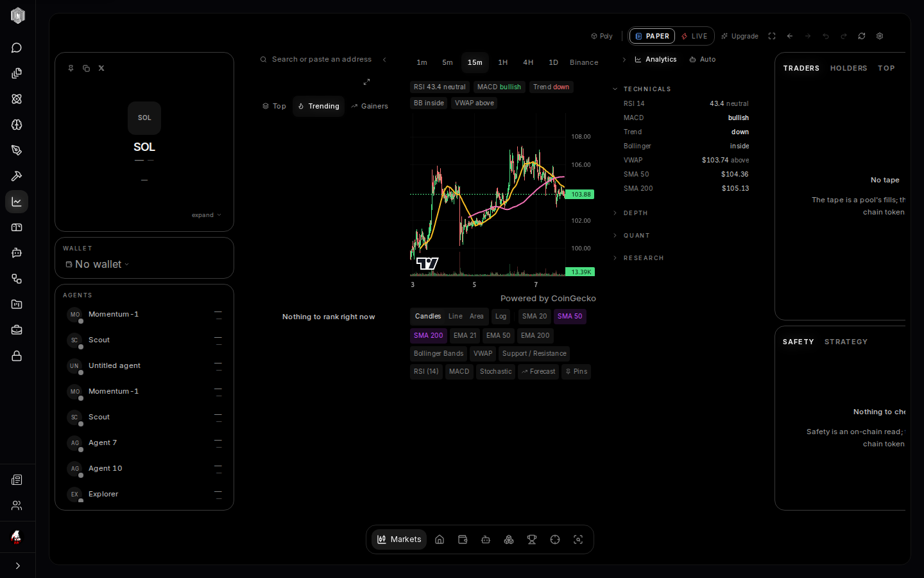Click the Upgrade button
The image size is (924, 578).
pos(740,36)
